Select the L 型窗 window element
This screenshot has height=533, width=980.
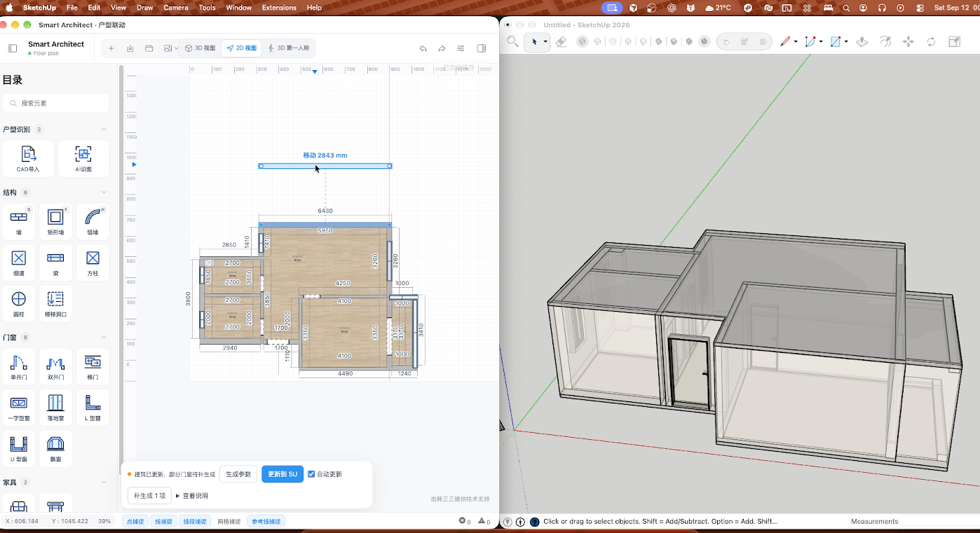point(93,408)
